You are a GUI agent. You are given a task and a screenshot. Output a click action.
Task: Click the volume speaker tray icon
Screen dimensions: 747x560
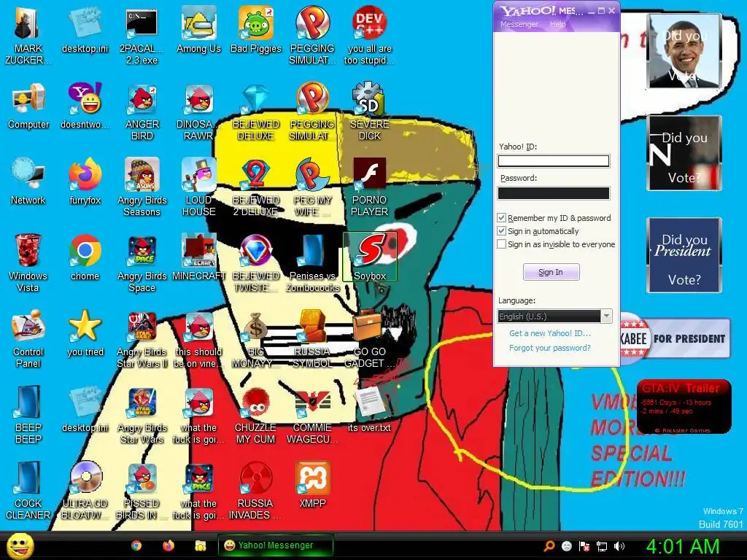click(x=619, y=546)
